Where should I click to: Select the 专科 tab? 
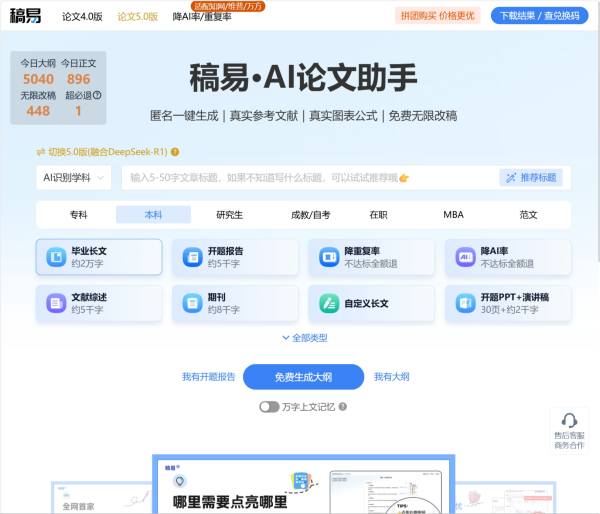78,215
